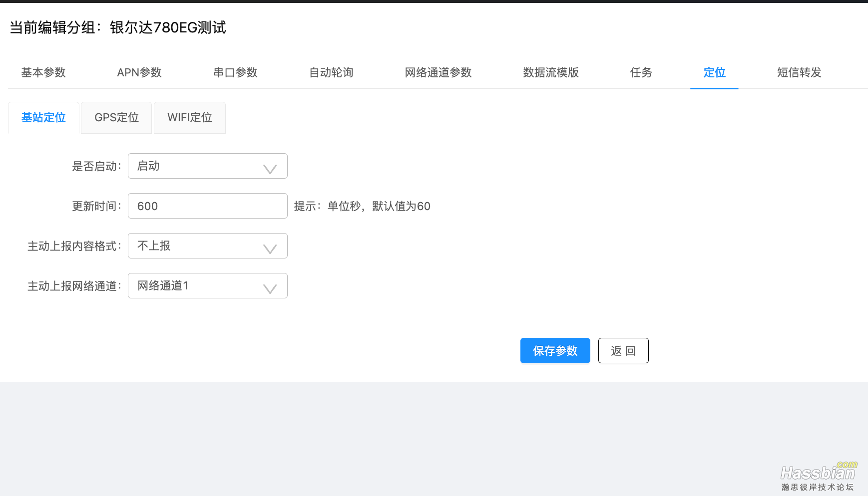Switch to the APN参数 tab
Viewport: 868px width, 496px height.
pos(139,72)
